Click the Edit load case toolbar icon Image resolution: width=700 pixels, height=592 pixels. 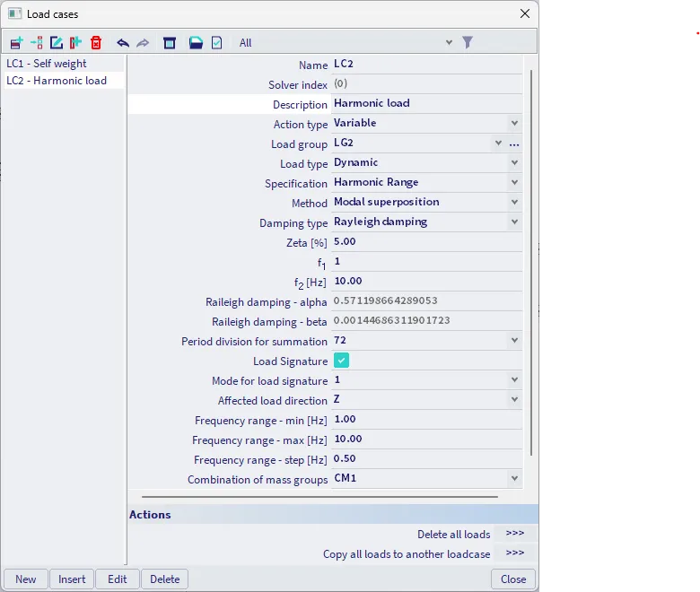coord(57,42)
